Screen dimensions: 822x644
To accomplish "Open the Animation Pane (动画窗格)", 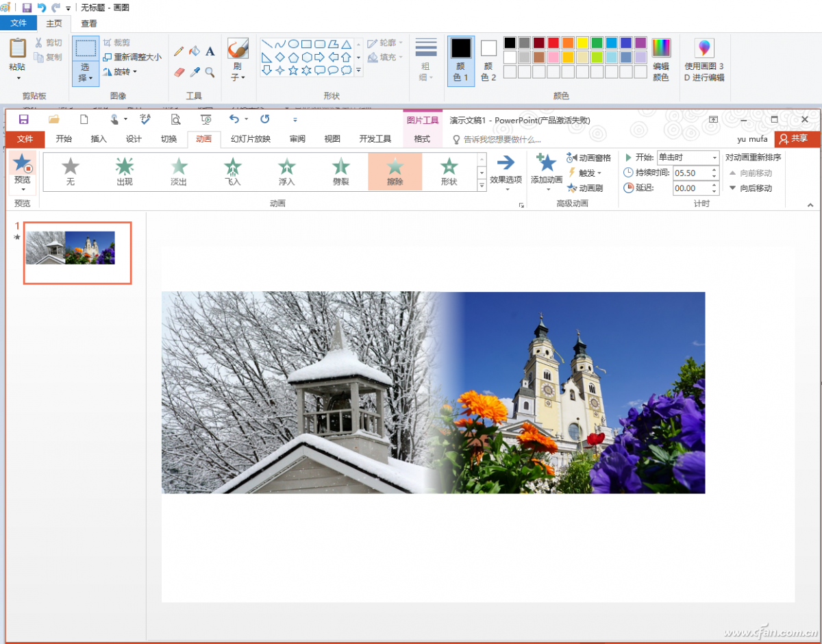I will 588,158.
